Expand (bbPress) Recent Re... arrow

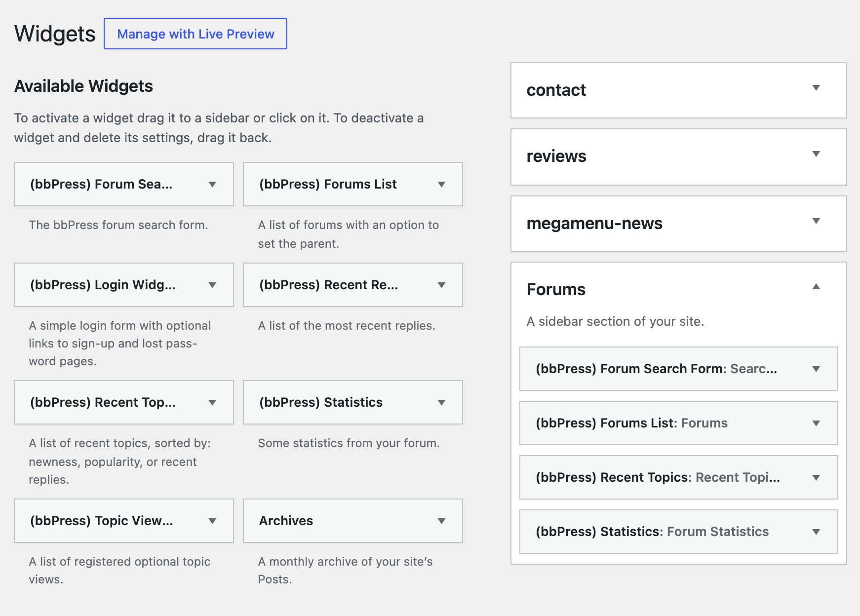tap(441, 285)
